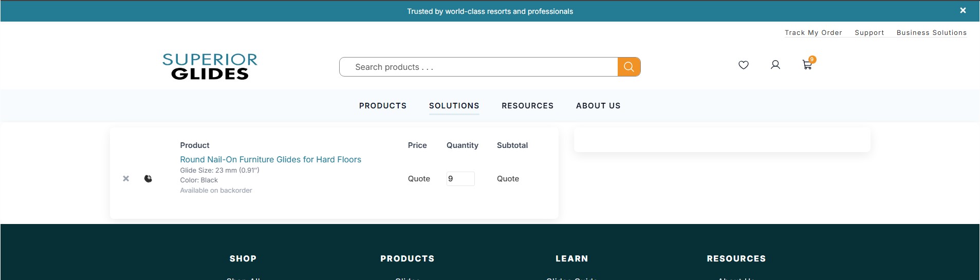Open the Support link
Viewport: 980px width, 280px height.
[x=869, y=33]
